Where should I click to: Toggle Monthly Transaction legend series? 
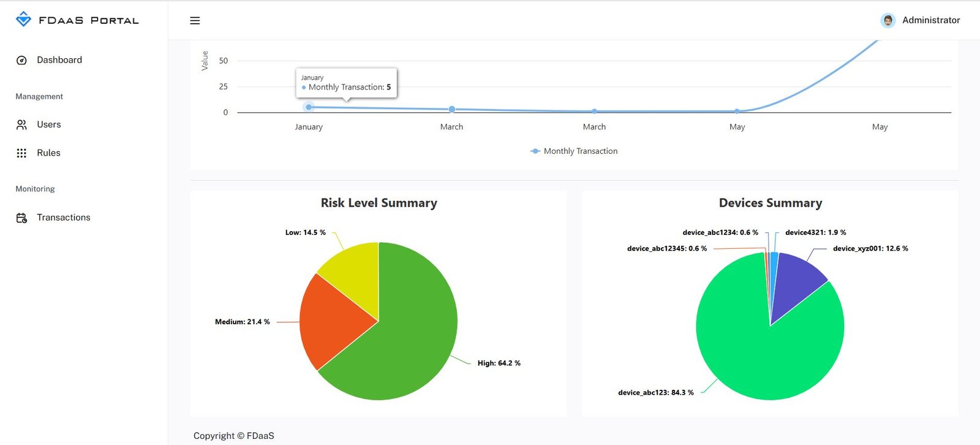coord(574,151)
